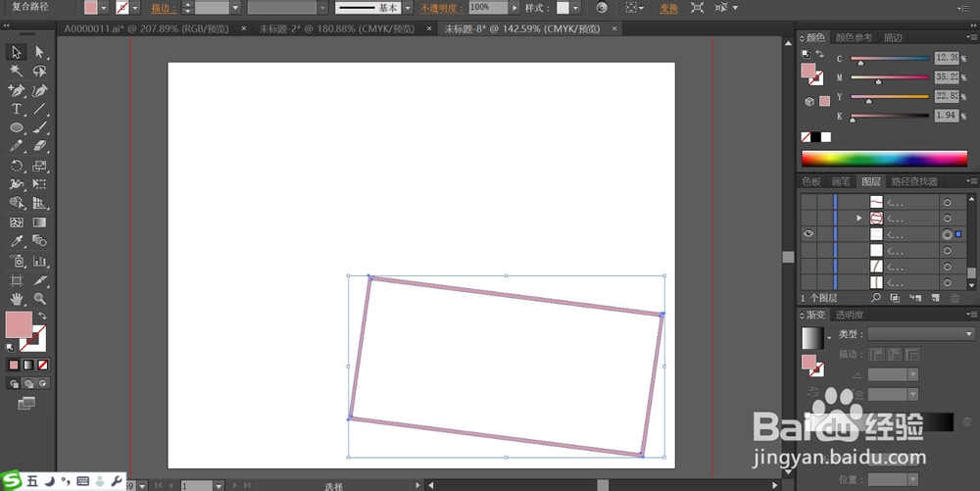Apply Gradient mode button in toolbox
The height and width of the screenshot is (491, 980).
28,365
